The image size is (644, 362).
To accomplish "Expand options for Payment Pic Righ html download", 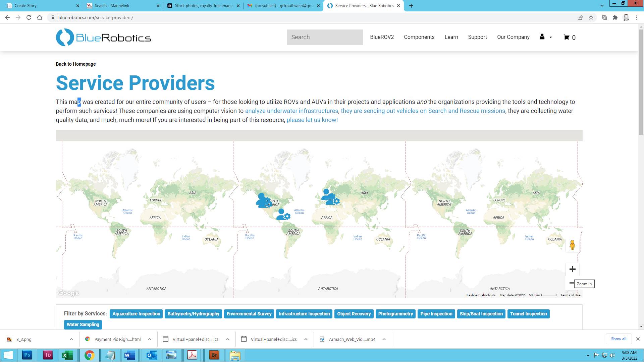I will pos(150,339).
